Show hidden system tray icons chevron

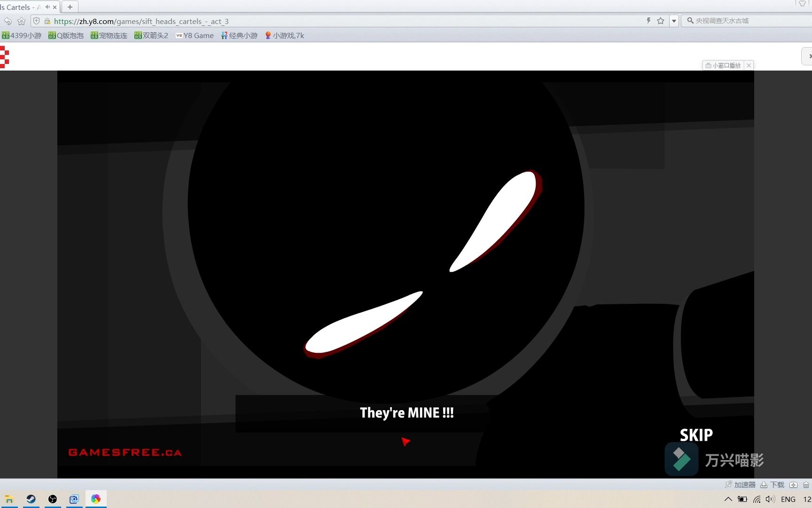(728, 499)
